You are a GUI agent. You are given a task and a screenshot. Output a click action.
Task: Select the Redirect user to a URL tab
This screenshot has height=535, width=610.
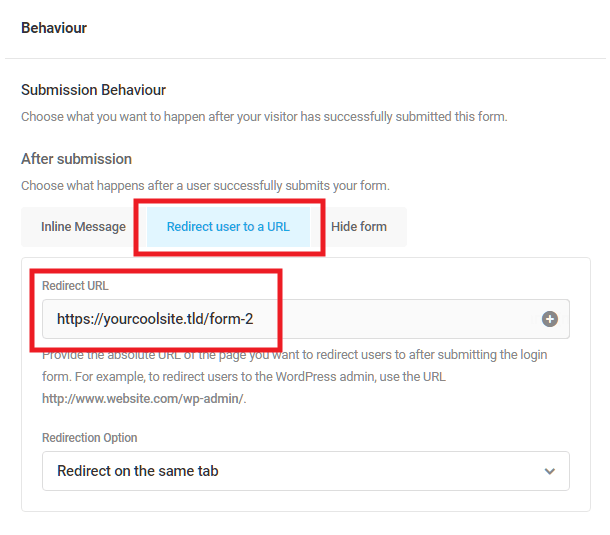pyautogui.click(x=228, y=226)
